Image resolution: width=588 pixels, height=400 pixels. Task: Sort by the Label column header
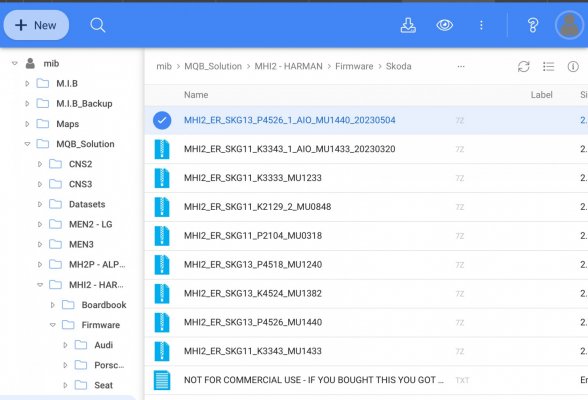pos(541,95)
